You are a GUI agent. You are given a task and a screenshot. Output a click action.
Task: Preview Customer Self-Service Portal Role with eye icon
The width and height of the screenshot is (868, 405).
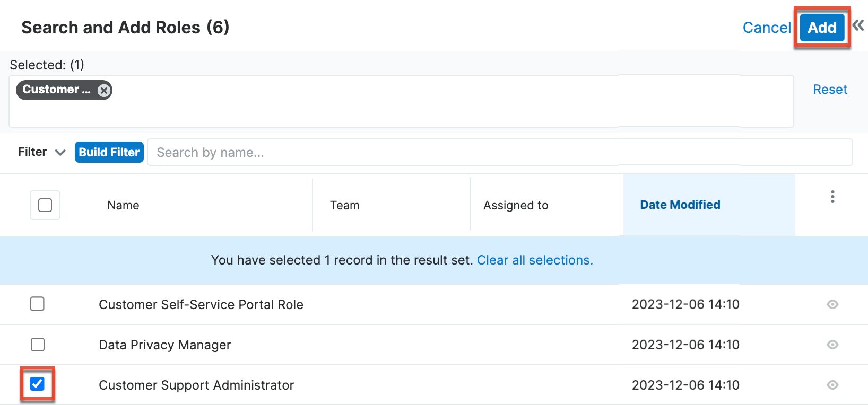[832, 304]
